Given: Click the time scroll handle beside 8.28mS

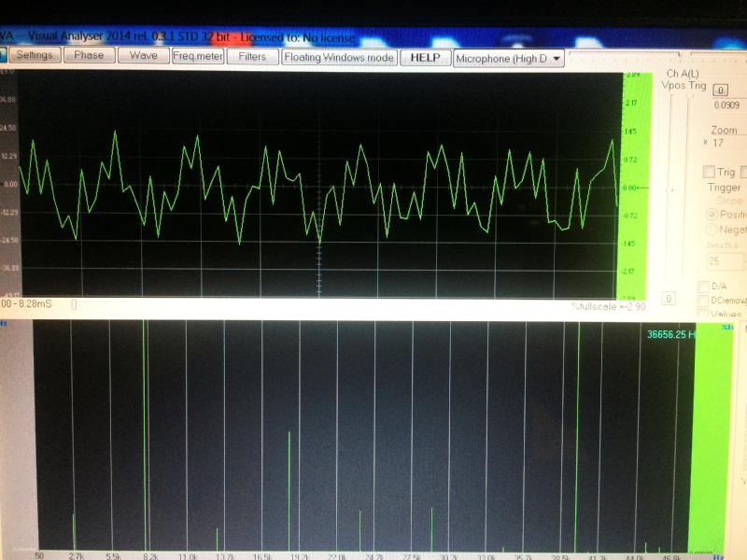Looking at the screenshot, I should point(74,304).
